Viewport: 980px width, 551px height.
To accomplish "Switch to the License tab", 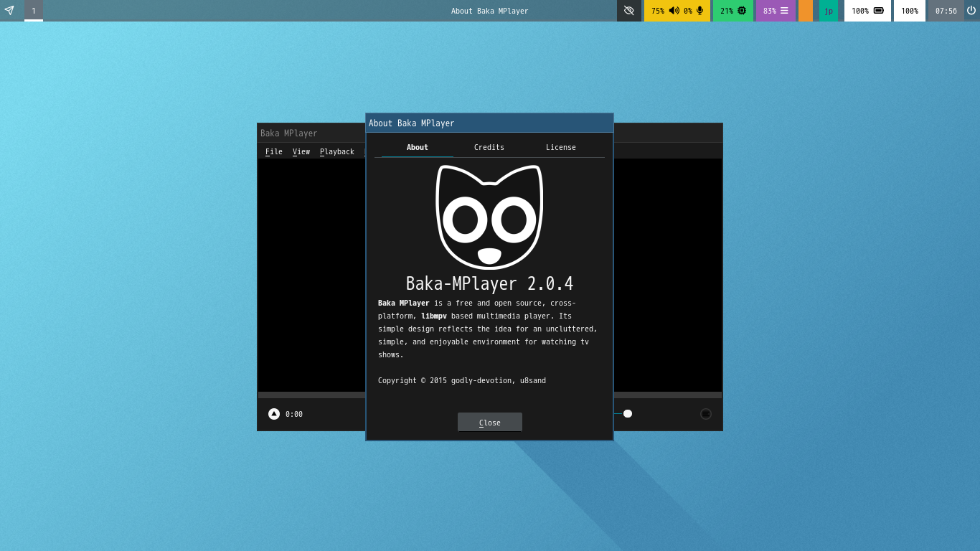I will tap(561, 147).
